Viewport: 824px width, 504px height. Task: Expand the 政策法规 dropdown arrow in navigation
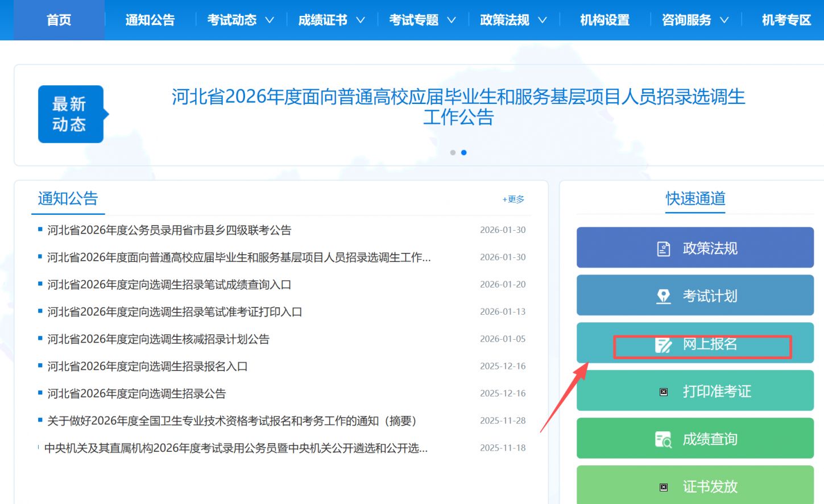click(x=543, y=20)
